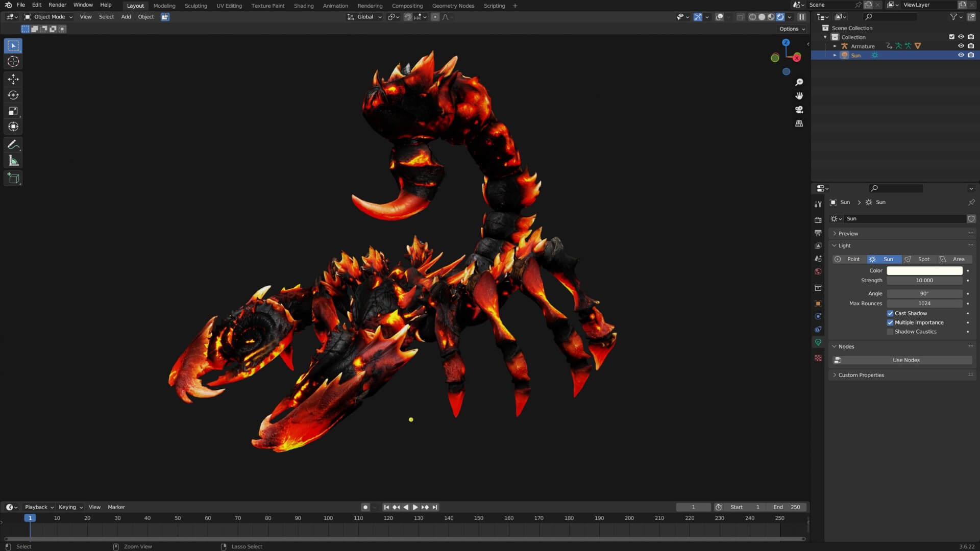Enable material preview viewport shading

click(x=771, y=17)
